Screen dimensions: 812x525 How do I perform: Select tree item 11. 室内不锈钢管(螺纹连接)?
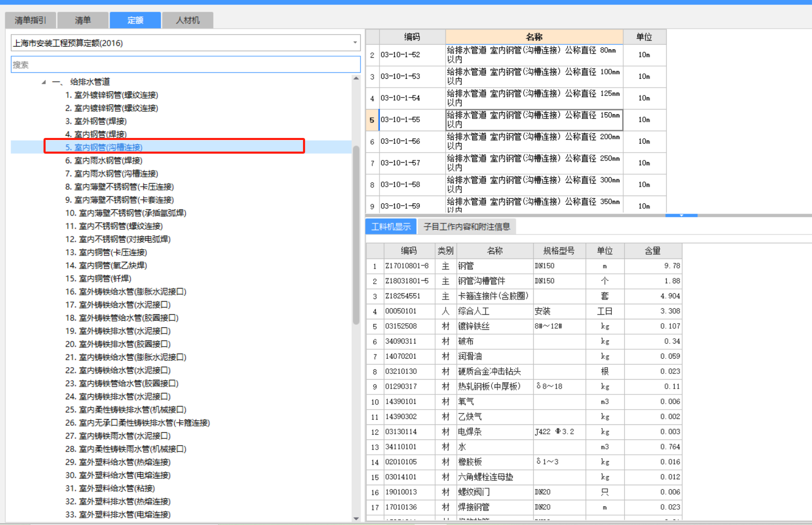pyautogui.click(x=114, y=226)
